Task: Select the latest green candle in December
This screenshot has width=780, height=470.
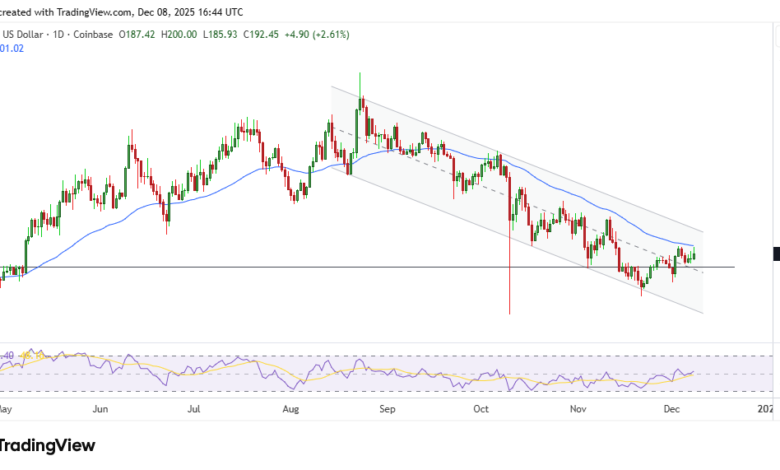Action: [x=693, y=255]
